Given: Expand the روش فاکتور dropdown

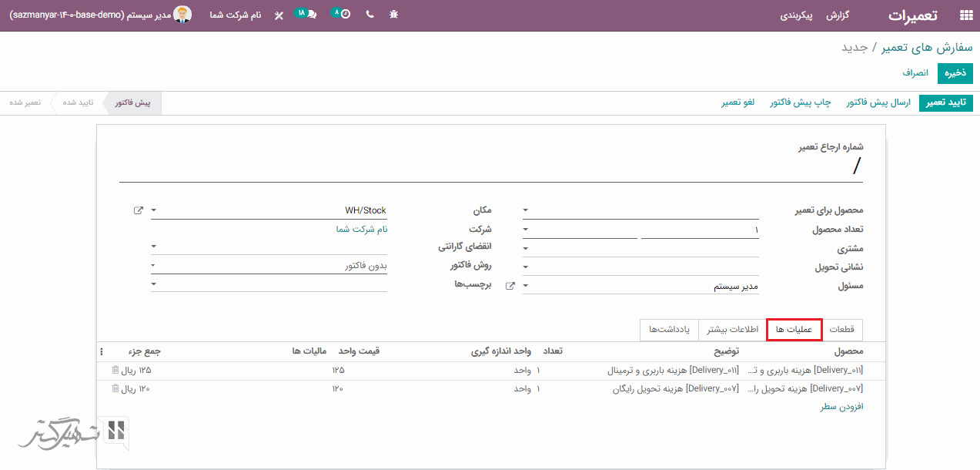Looking at the screenshot, I should 154,266.
